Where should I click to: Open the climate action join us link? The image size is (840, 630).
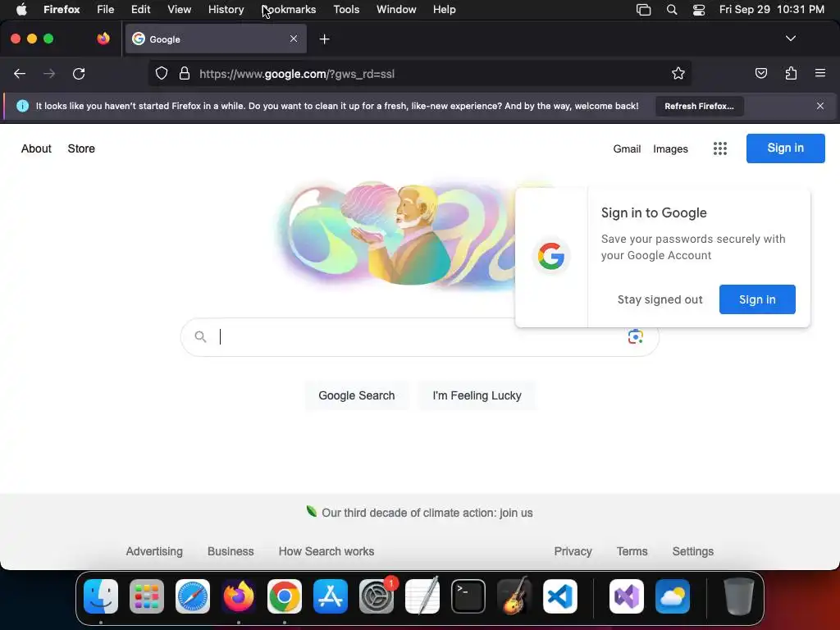coord(427,513)
